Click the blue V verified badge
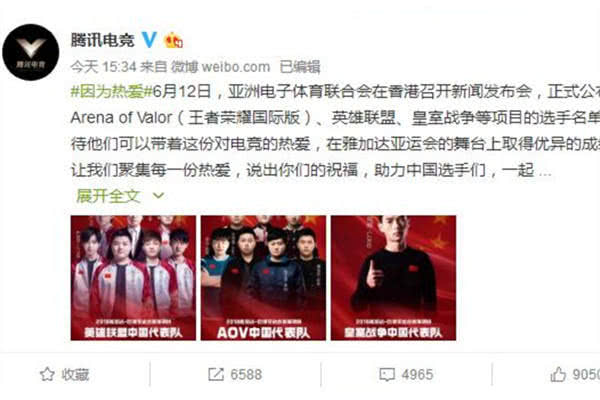Viewport: 600px width, 400px height. [x=149, y=40]
